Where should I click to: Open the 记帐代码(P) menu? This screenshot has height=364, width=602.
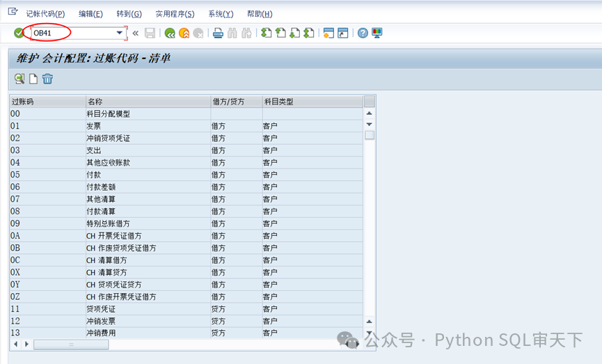pos(45,14)
